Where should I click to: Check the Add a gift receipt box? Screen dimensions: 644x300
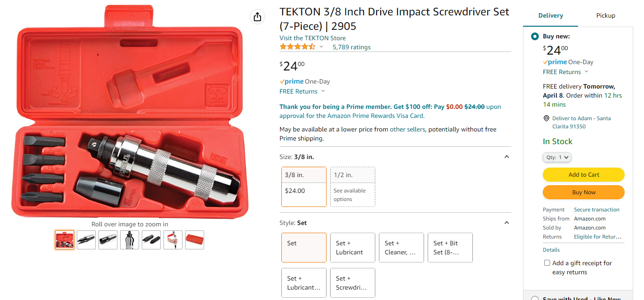pyautogui.click(x=547, y=263)
